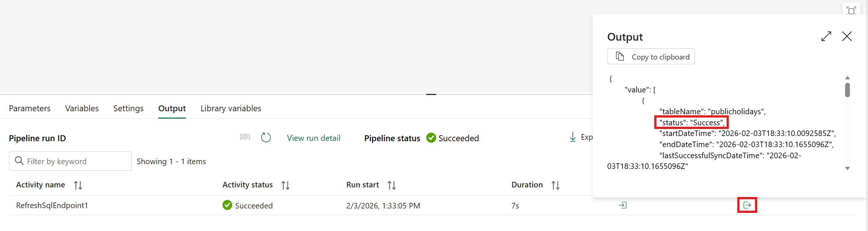Open the Library variables tab

pyautogui.click(x=231, y=108)
